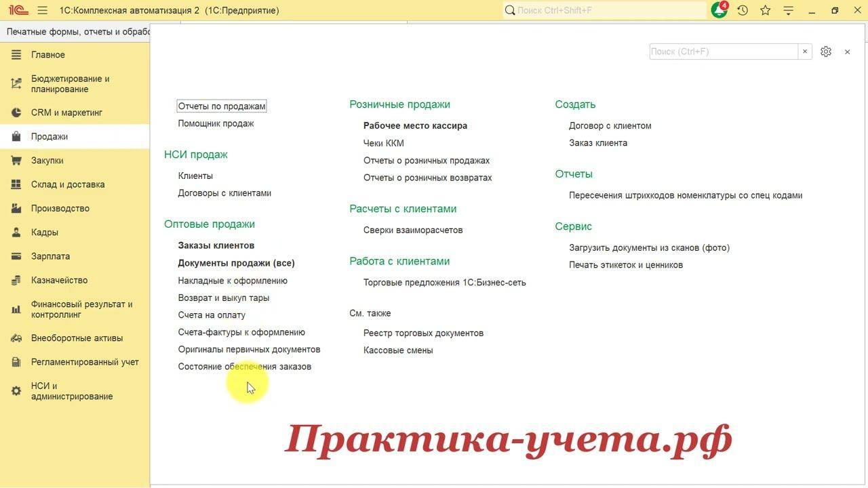Screen dimensions: 868x488
Task: Click the Главное section icon
Action: pyautogui.click(x=16, y=55)
